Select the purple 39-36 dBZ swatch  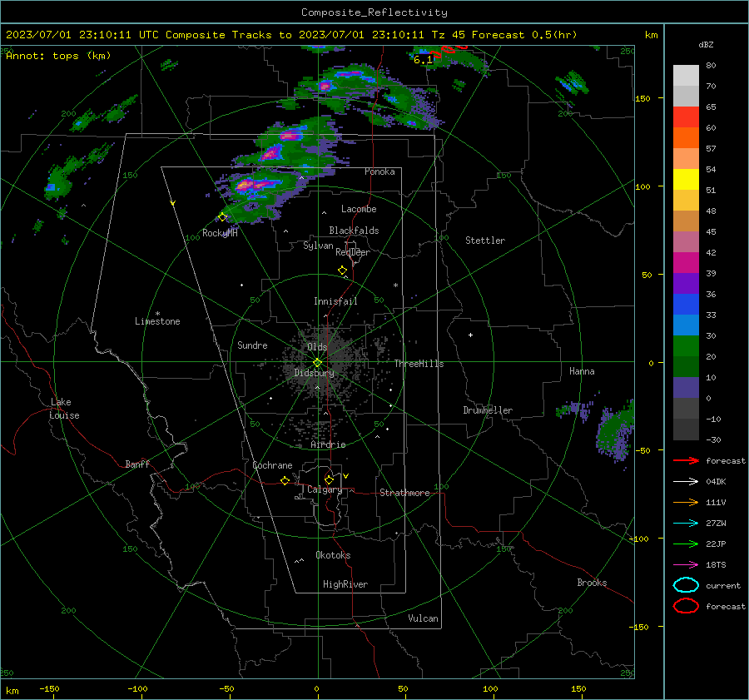pyautogui.click(x=686, y=283)
